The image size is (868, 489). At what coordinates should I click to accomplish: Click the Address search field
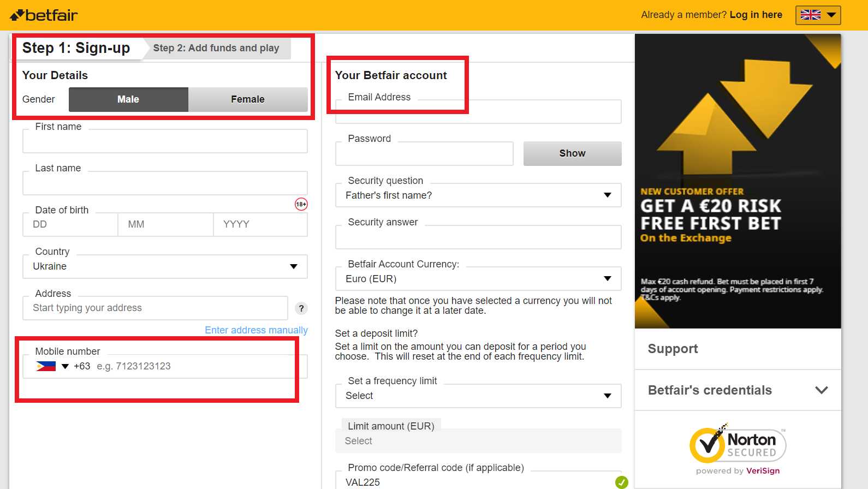click(155, 308)
